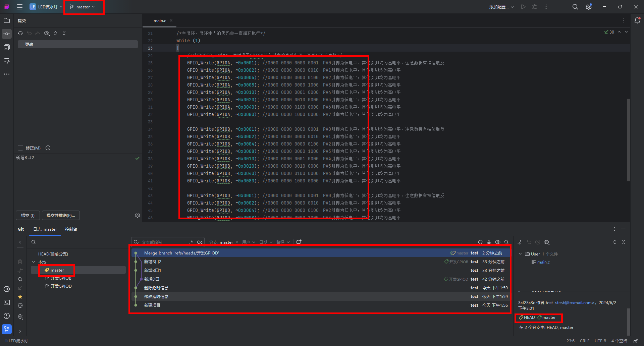Click the Git tool window icon

[x=7, y=329]
